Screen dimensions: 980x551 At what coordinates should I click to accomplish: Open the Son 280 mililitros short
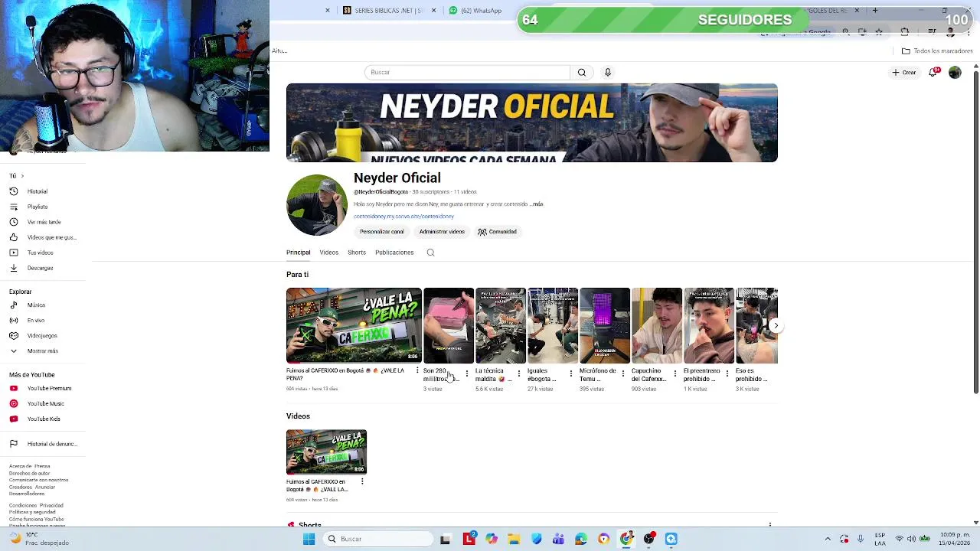pos(448,325)
